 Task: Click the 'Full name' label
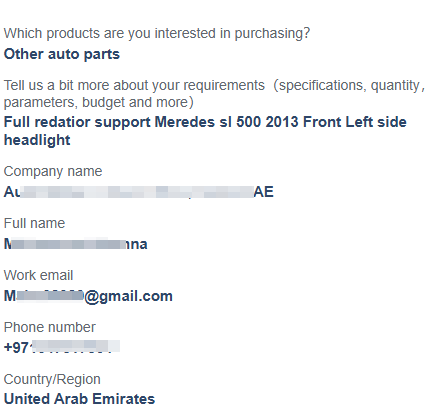[x=34, y=223]
